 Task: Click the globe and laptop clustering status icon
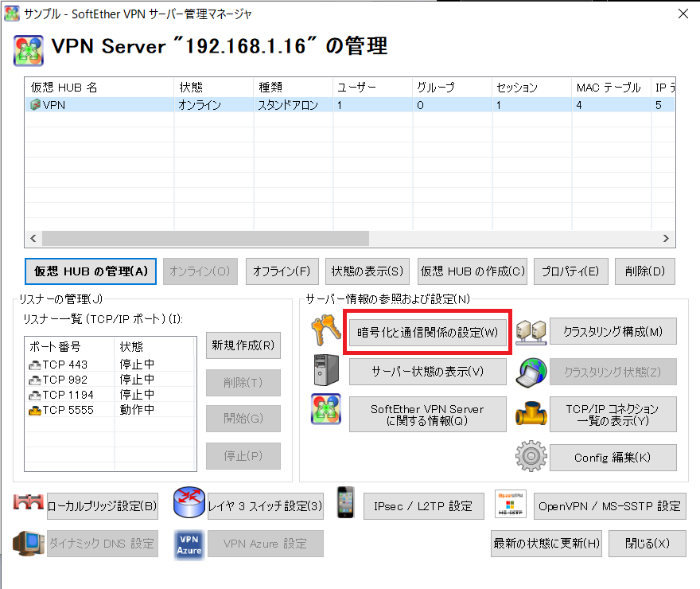(x=531, y=372)
